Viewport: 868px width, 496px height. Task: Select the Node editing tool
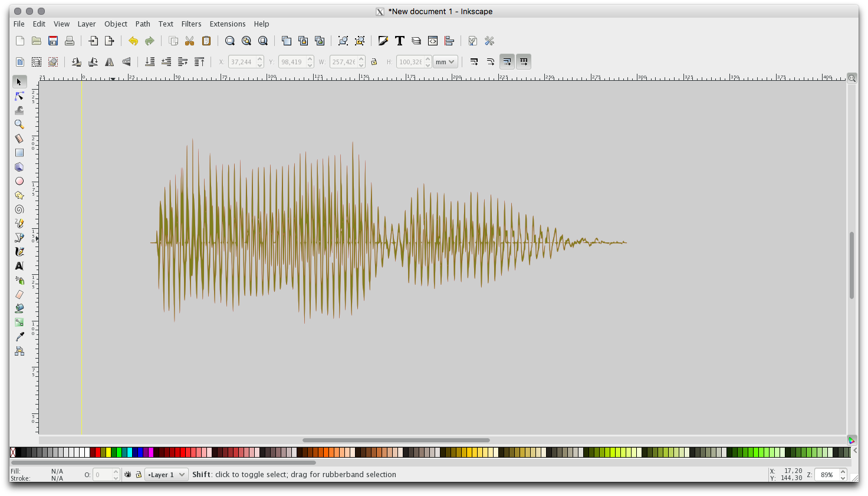click(19, 96)
